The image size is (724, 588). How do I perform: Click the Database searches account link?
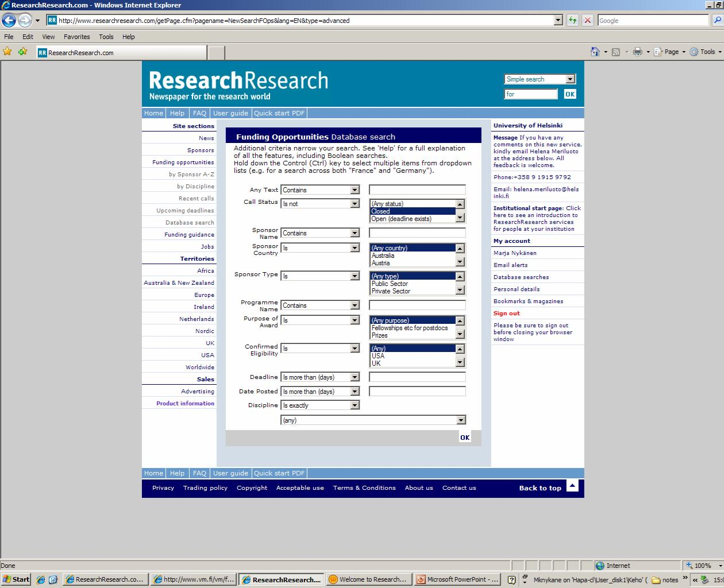coord(521,277)
